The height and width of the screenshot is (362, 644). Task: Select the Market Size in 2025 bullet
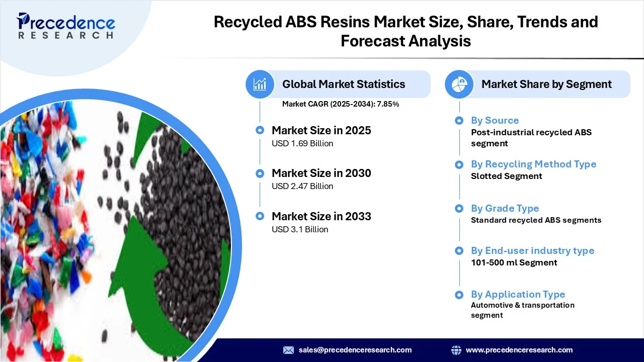(260, 130)
